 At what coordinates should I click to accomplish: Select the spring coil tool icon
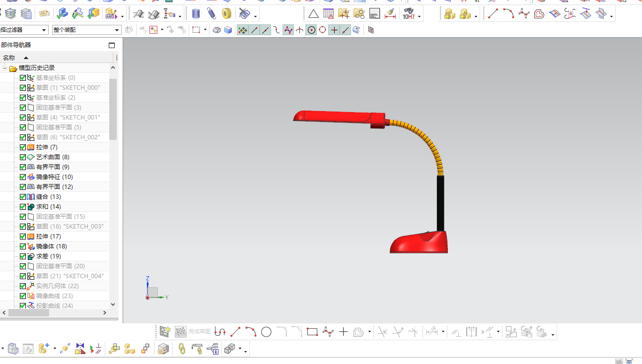click(x=212, y=14)
